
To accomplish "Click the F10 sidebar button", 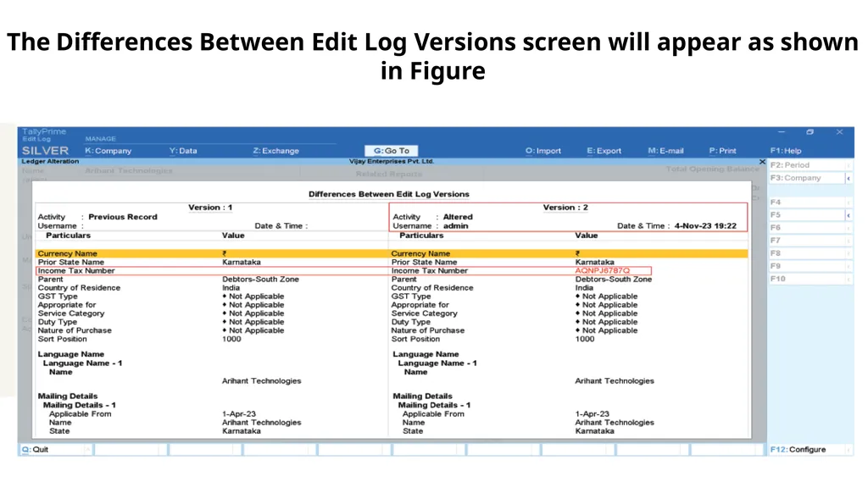I will [x=807, y=278].
